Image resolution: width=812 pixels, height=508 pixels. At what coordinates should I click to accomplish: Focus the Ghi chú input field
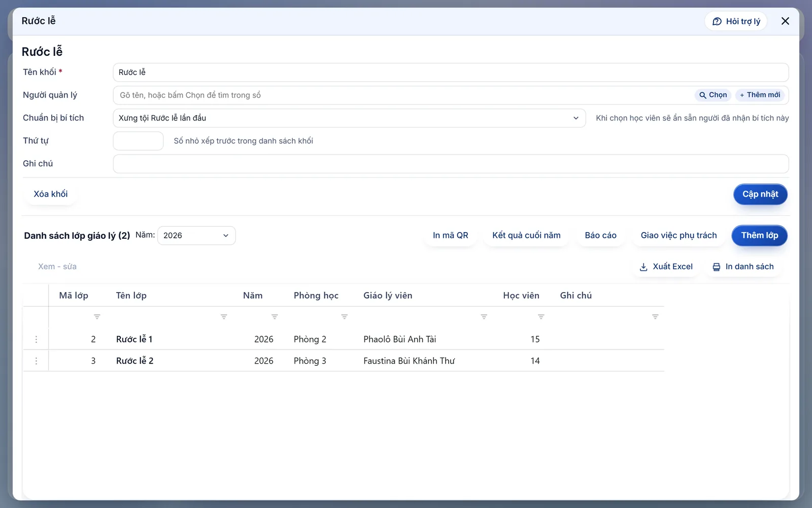[451, 164]
